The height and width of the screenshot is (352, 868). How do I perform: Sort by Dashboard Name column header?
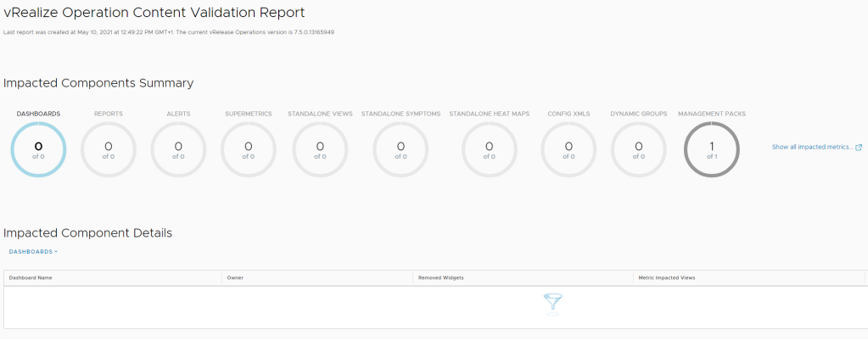tap(31, 277)
